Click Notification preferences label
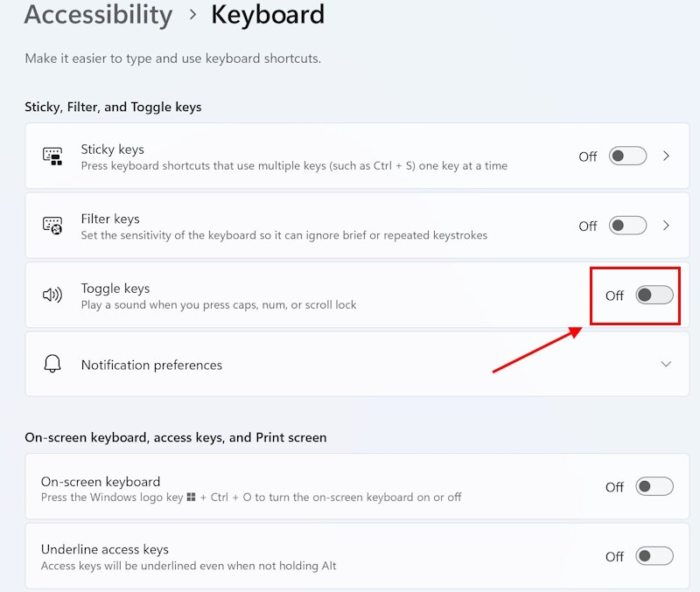Screen dimensions: 700x592 pyautogui.click(x=151, y=365)
